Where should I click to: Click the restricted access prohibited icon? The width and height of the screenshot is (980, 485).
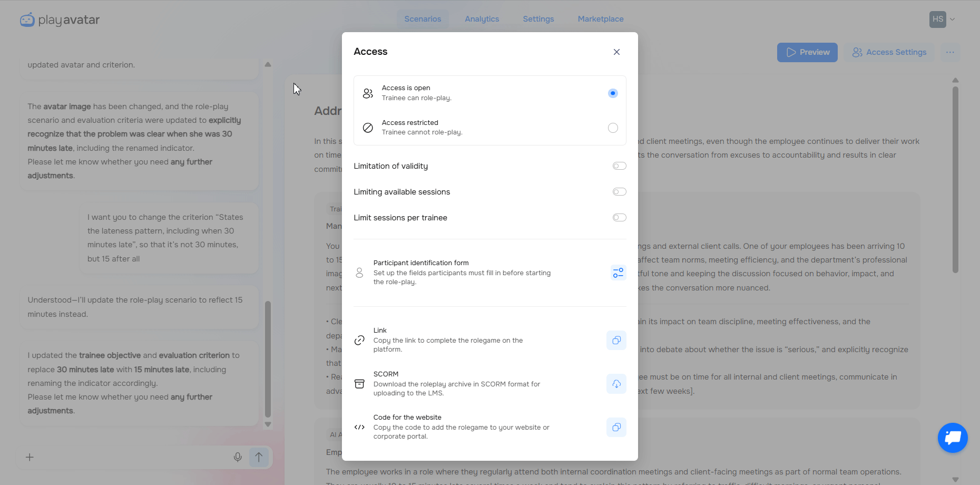pyautogui.click(x=368, y=128)
